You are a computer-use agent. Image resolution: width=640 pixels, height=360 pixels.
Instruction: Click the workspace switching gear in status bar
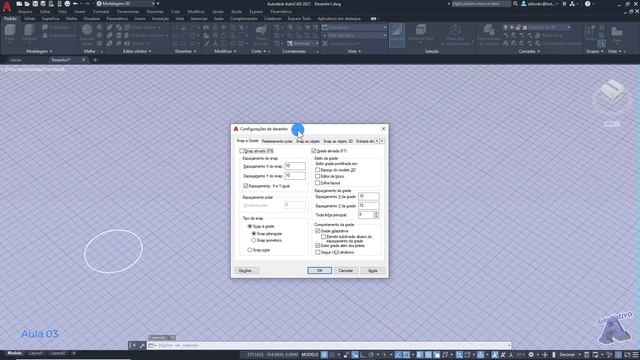[x=531, y=355]
